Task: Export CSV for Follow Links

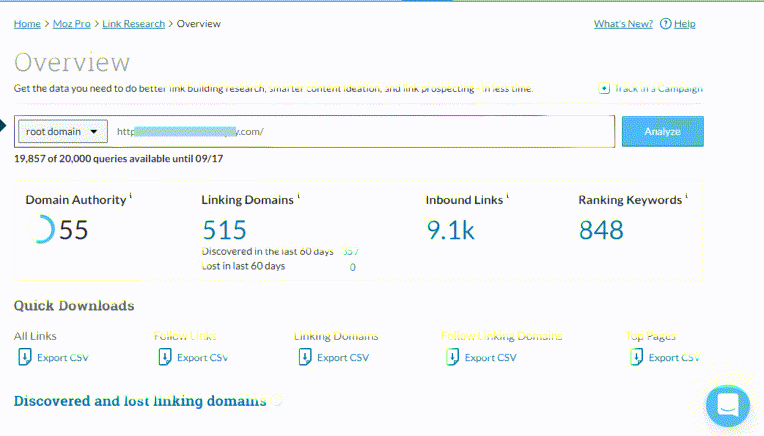Action: coord(203,358)
